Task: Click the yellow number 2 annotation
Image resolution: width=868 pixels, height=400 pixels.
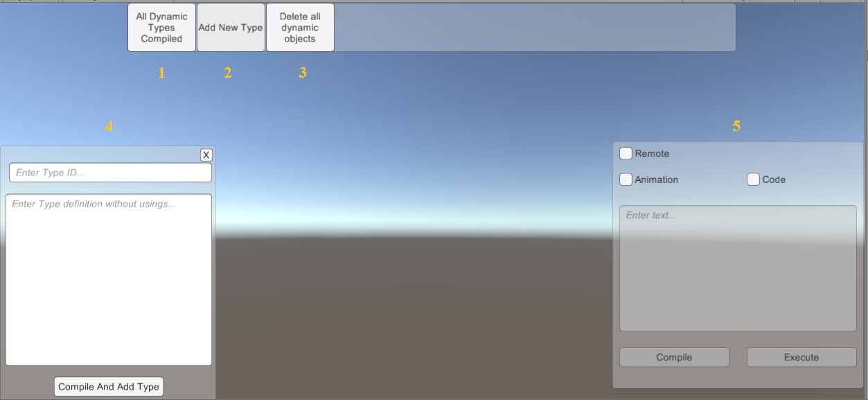Action: pos(228,73)
